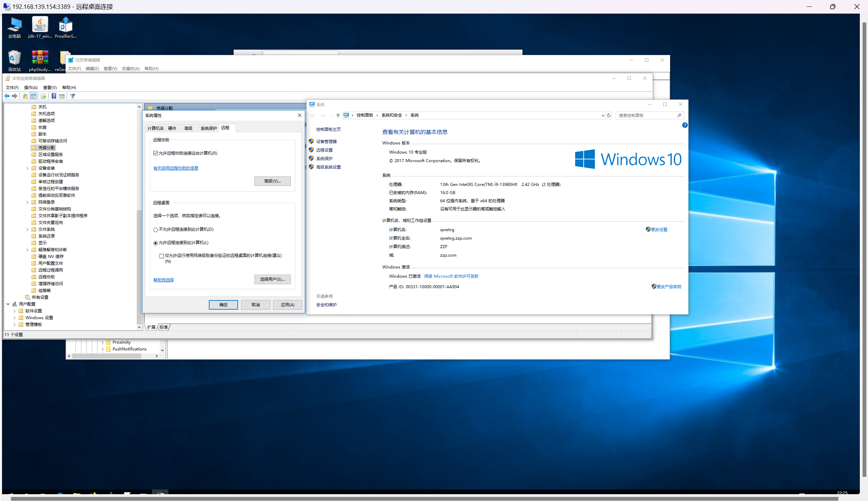Screen dimensions: 868x501
Task: Click the 注册表编辑器 title bar icon
Action: 71,60
